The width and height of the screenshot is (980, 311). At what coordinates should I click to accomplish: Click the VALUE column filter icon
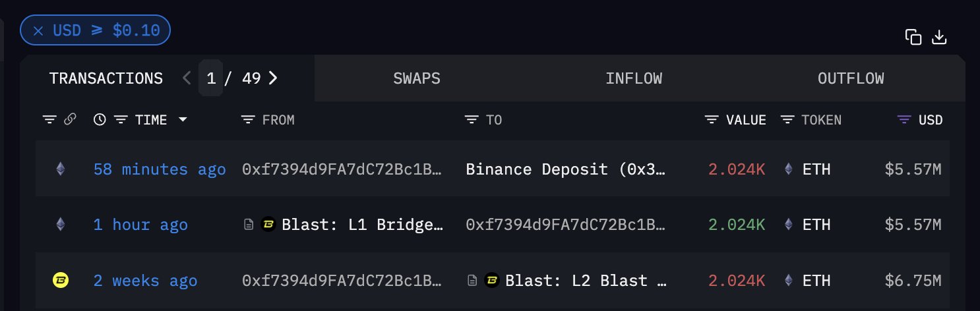(712, 120)
